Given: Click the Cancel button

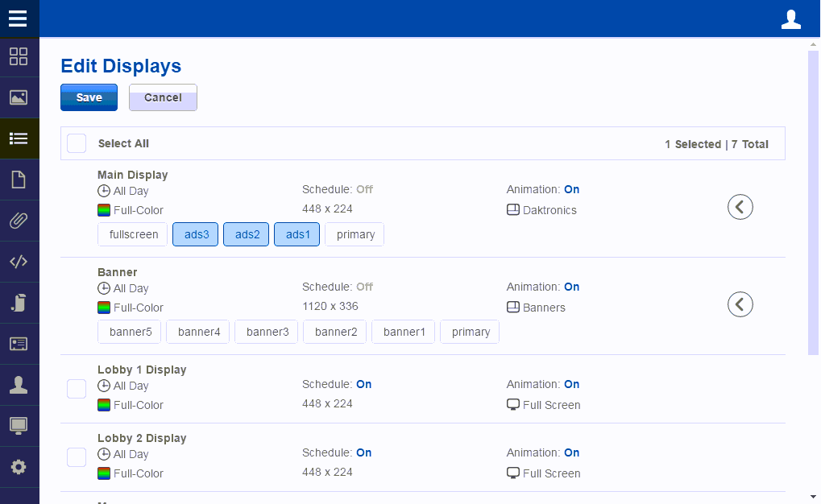Looking at the screenshot, I should 163,97.
